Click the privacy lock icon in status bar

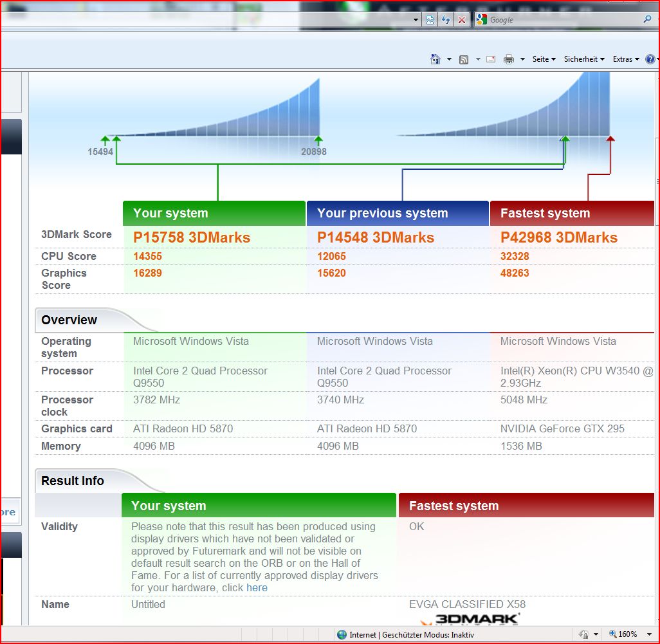pyautogui.click(x=584, y=634)
